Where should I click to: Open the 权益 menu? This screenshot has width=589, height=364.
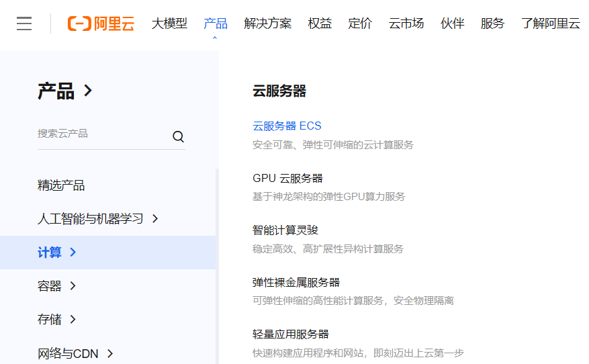tap(320, 24)
